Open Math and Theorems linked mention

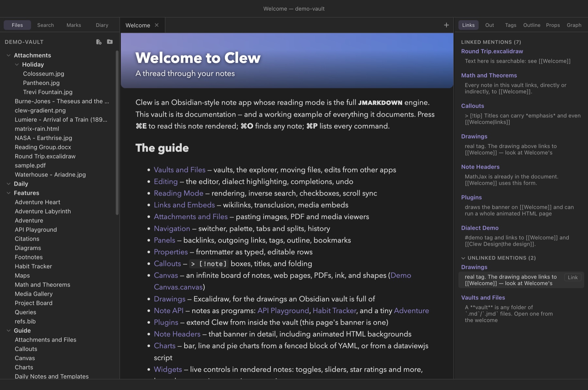pos(489,75)
